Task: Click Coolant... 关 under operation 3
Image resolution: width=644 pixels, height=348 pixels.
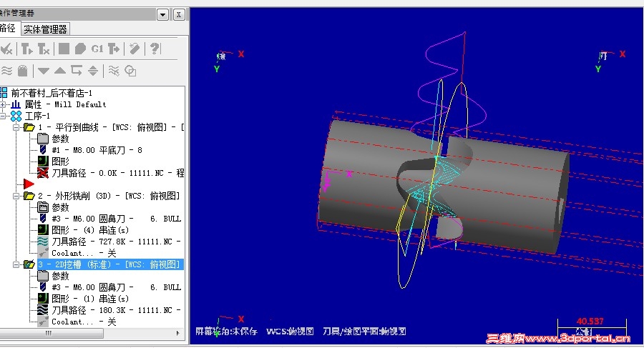Action: click(x=84, y=322)
